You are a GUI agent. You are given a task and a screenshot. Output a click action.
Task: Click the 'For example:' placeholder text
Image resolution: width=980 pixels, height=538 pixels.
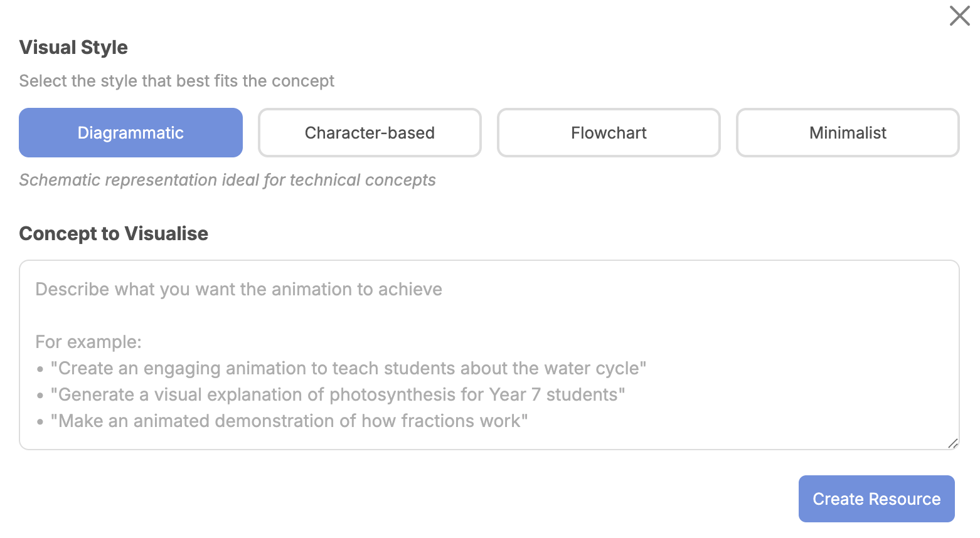click(x=88, y=342)
